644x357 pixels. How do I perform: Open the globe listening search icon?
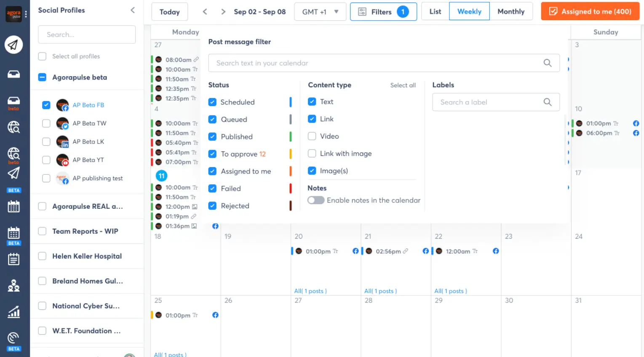pos(13,127)
